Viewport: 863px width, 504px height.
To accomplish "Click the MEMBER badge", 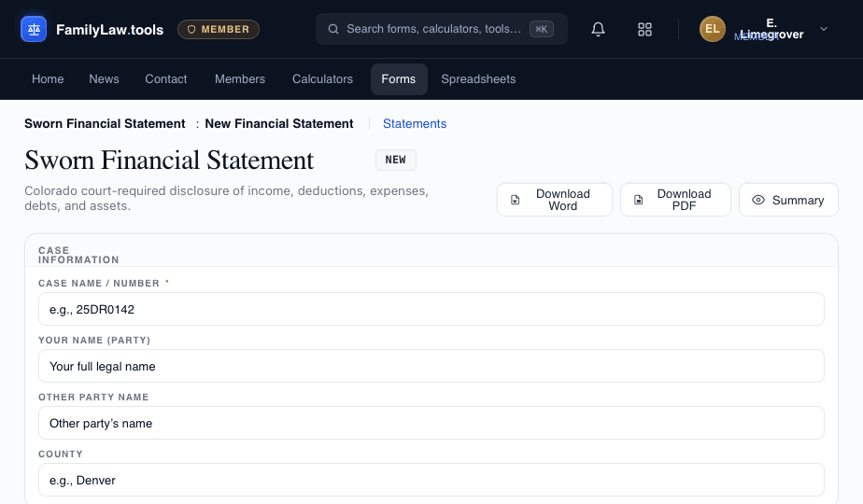I will (x=219, y=29).
